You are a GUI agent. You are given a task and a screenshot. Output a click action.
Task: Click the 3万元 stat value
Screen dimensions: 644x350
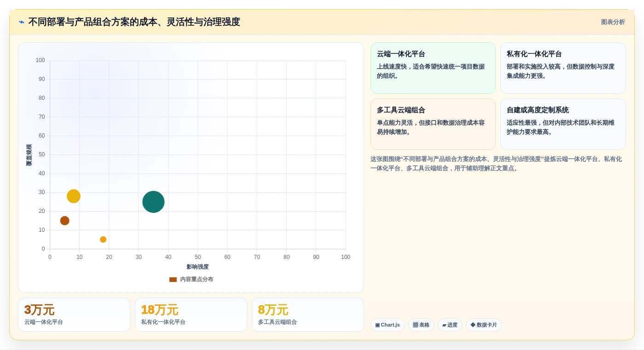click(39, 310)
